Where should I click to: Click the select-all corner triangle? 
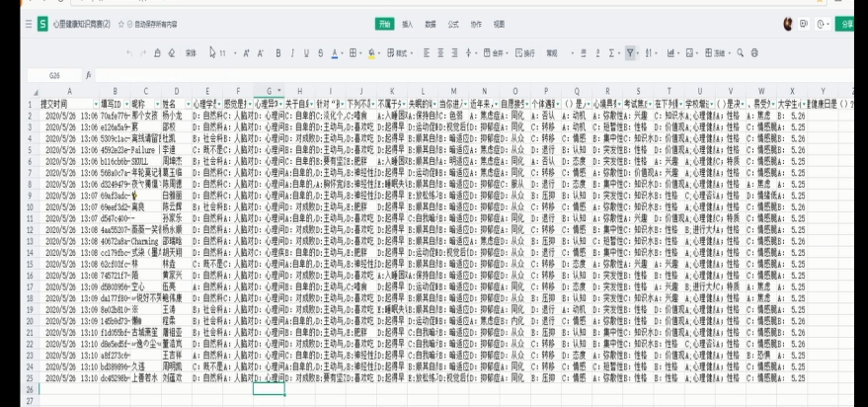coord(36,92)
